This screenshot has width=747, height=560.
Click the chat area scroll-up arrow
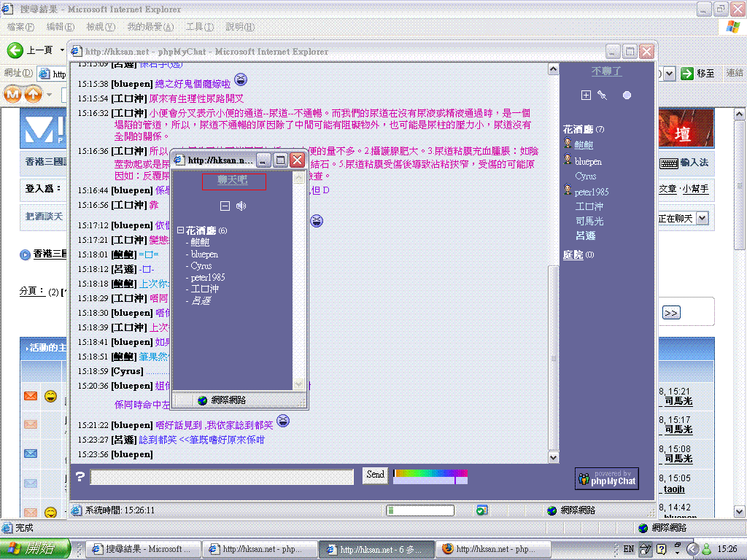tap(553, 69)
